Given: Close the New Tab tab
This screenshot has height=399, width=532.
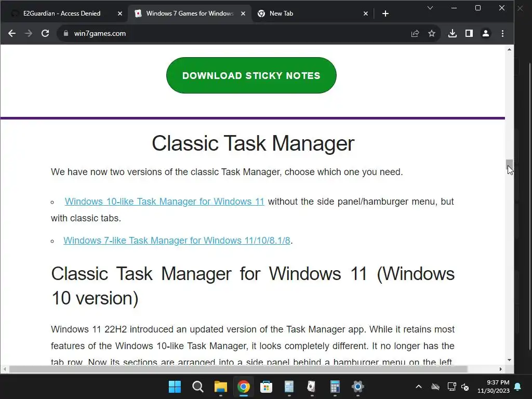Looking at the screenshot, I should click(365, 14).
